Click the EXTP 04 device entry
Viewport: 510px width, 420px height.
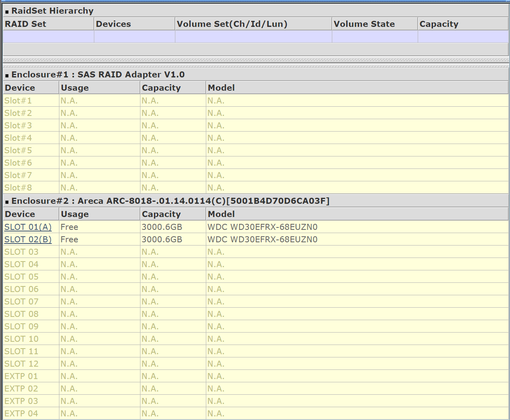click(21, 414)
